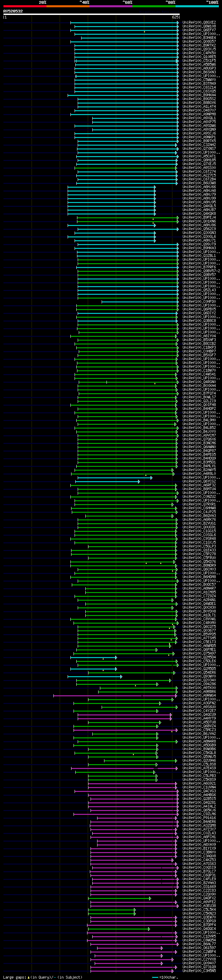Choose the UniRef100_Q10RE5 subject
Viewport: 222px width, 980px height.
199,57
